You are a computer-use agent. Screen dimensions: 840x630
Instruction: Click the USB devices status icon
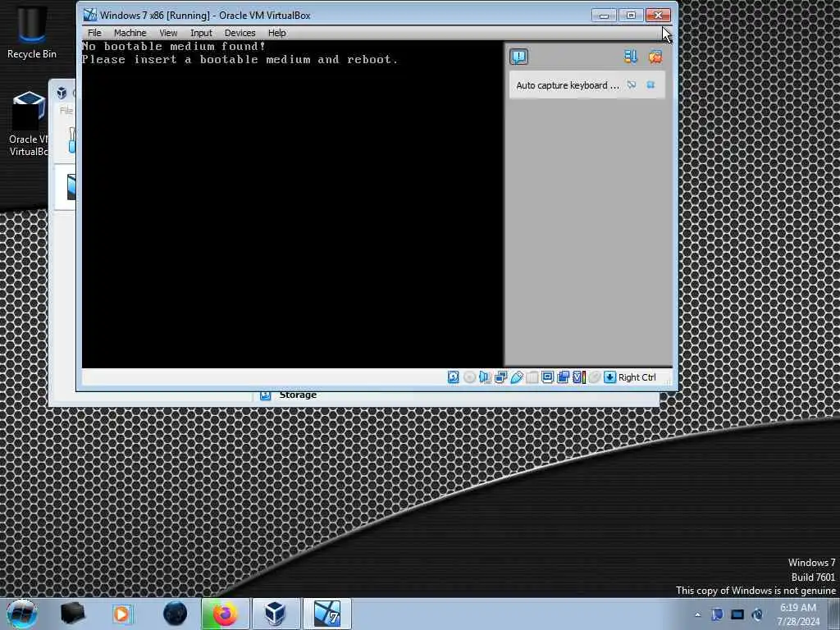517,377
